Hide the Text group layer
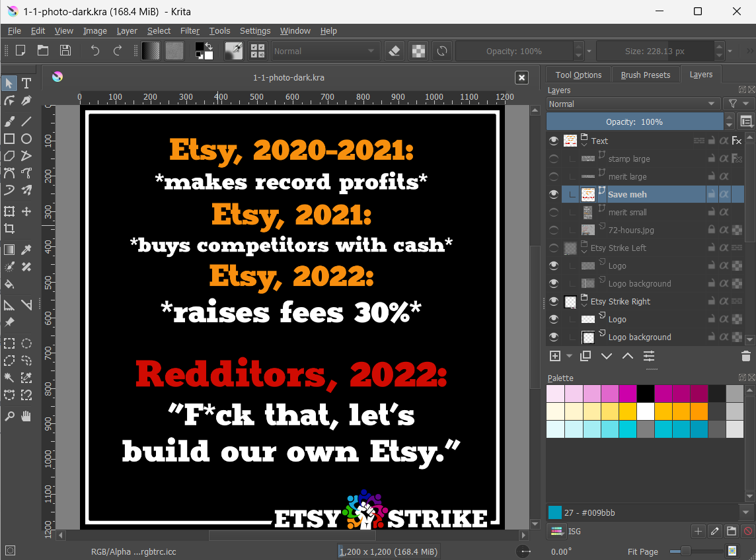This screenshot has width=756, height=560. point(554,141)
